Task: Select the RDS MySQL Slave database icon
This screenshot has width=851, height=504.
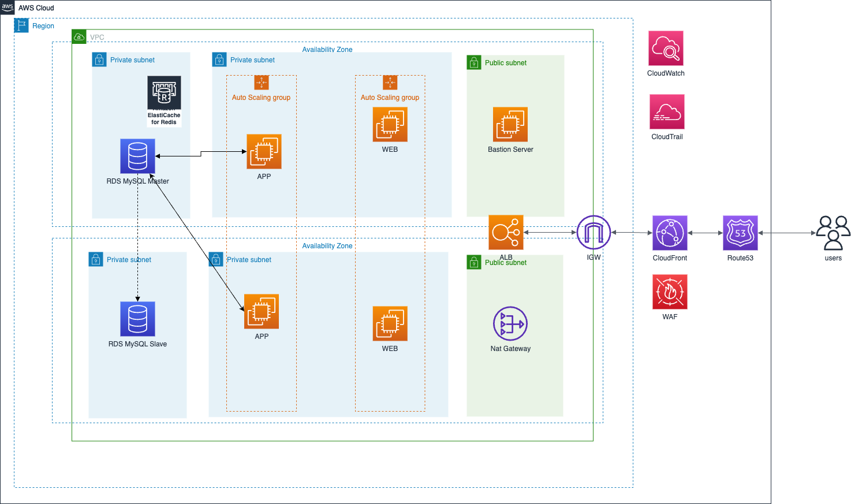Action: click(137, 319)
